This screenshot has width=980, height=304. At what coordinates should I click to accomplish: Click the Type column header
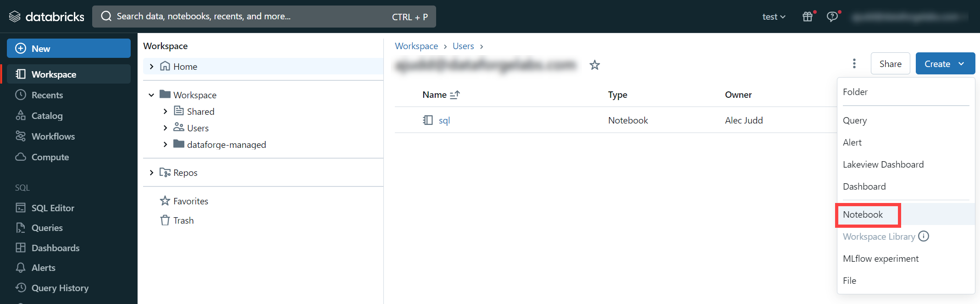point(617,95)
